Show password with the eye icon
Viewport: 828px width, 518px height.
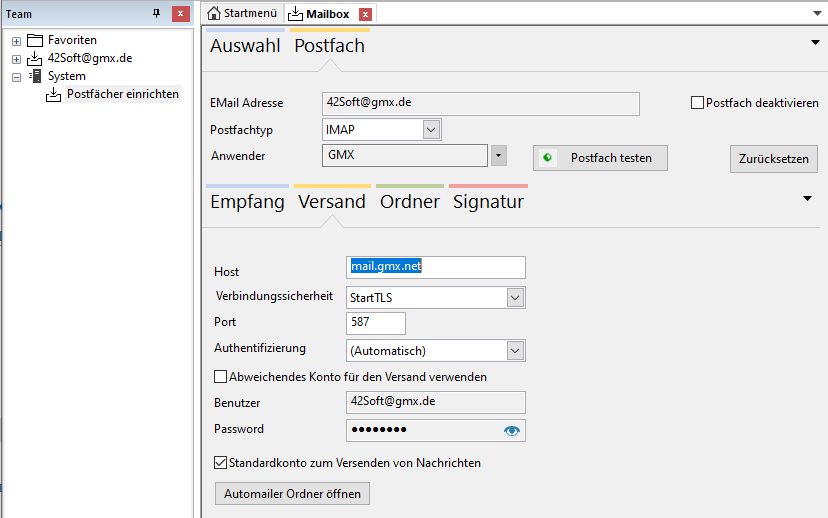pos(511,431)
